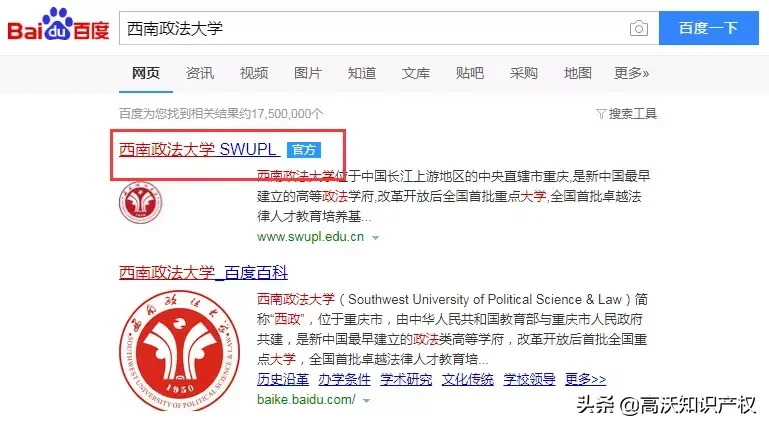The width and height of the screenshot is (769, 427).
Task: Click the 更多>> sublink
Action: (x=586, y=379)
